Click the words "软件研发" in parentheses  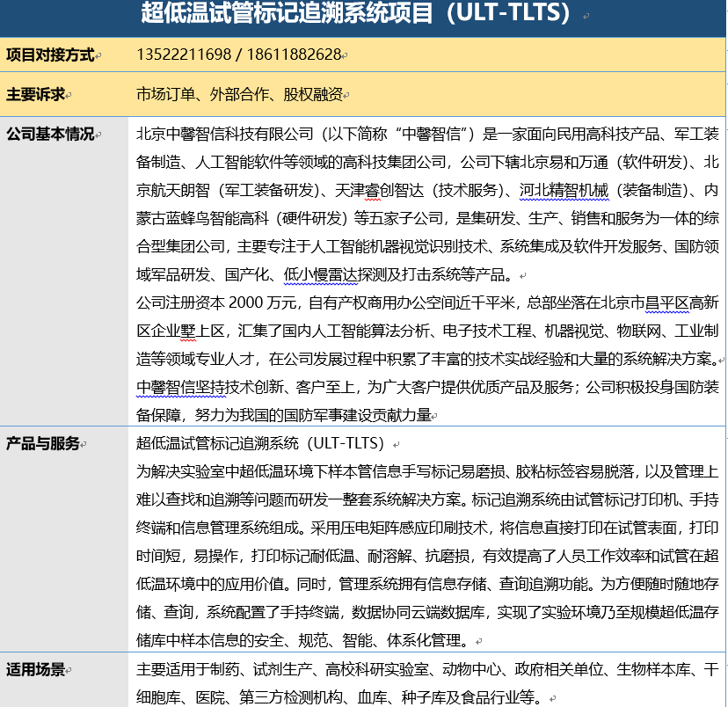coord(652,162)
